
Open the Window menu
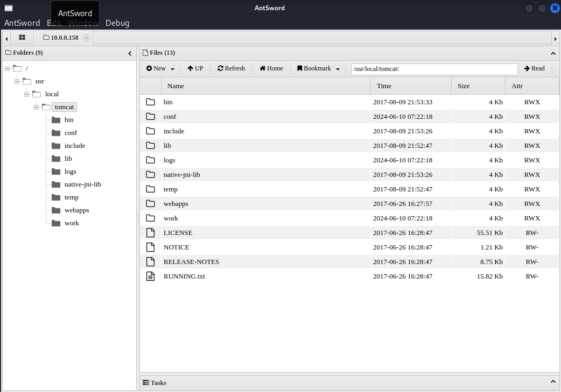pyautogui.click(x=83, y=23)
